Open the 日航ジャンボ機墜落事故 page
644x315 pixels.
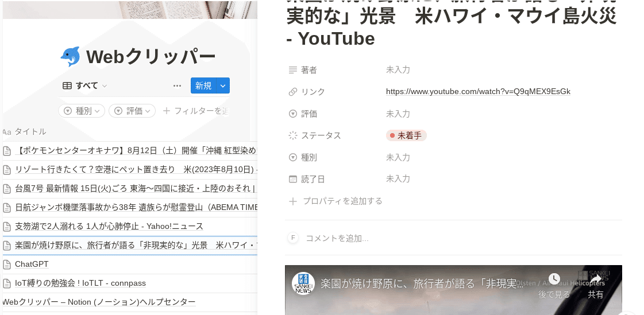click(x=136, y=208)
